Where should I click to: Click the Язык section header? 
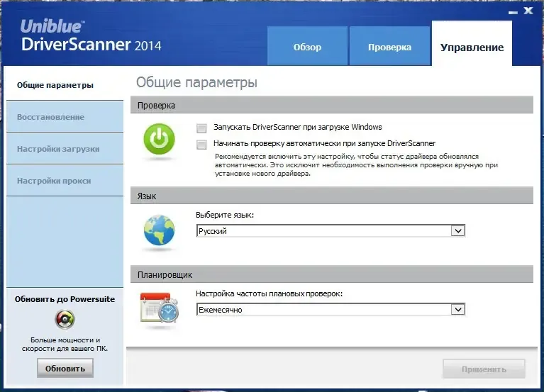pos(332,196)
